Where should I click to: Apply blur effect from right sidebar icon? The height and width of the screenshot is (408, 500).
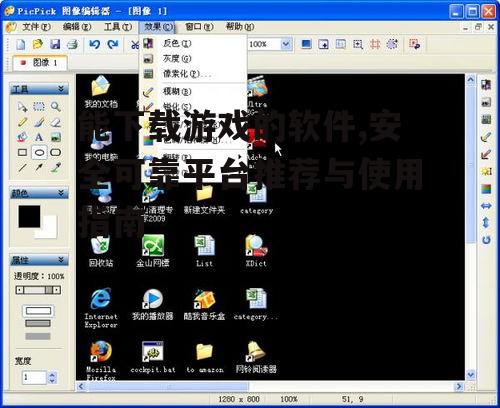[486, 137]
